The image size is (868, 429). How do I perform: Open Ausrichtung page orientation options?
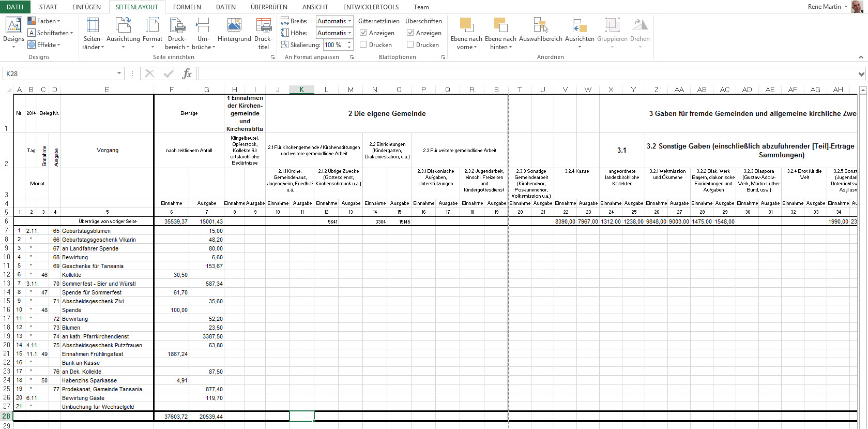point(123,26)
